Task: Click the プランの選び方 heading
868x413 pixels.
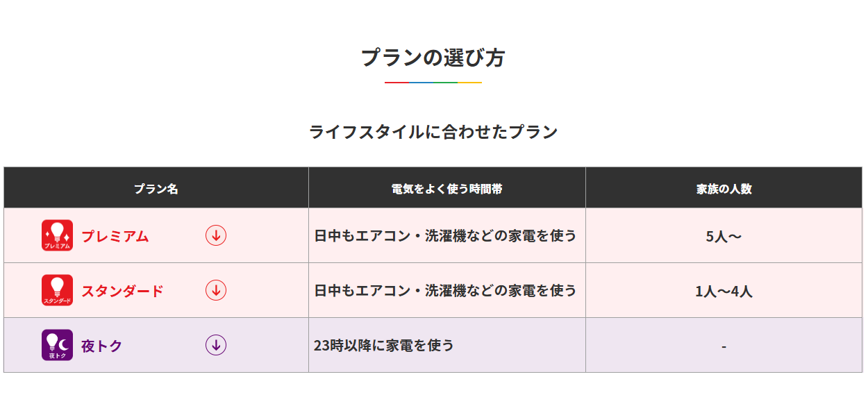Action: [x=433, y=58]
